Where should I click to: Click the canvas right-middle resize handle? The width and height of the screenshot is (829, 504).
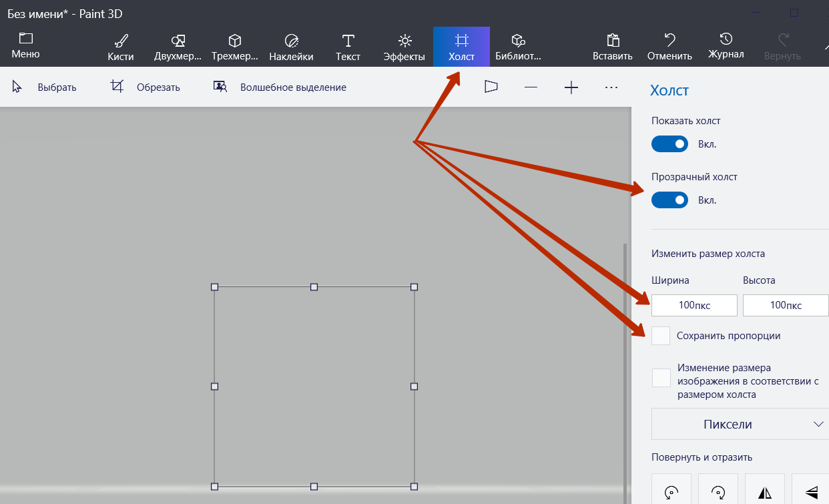pos(414,387)
